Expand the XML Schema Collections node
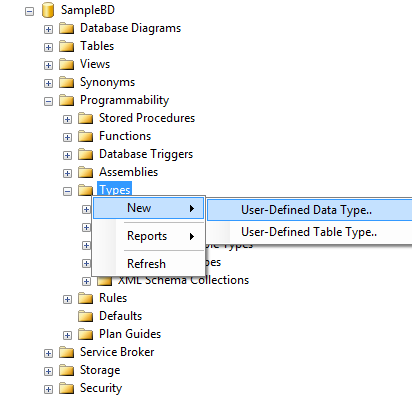Image resolution: width=412 pixels, height=399 pixels. [x=86, y=282]
